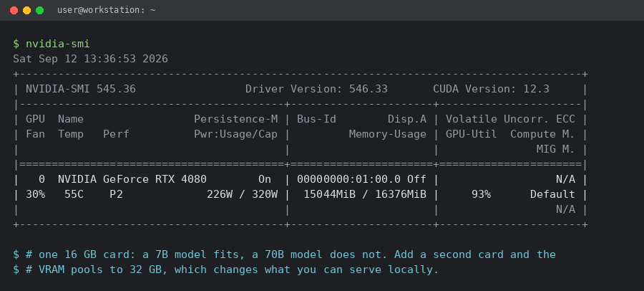Click the Perf column header

click(x=116, y=134)
